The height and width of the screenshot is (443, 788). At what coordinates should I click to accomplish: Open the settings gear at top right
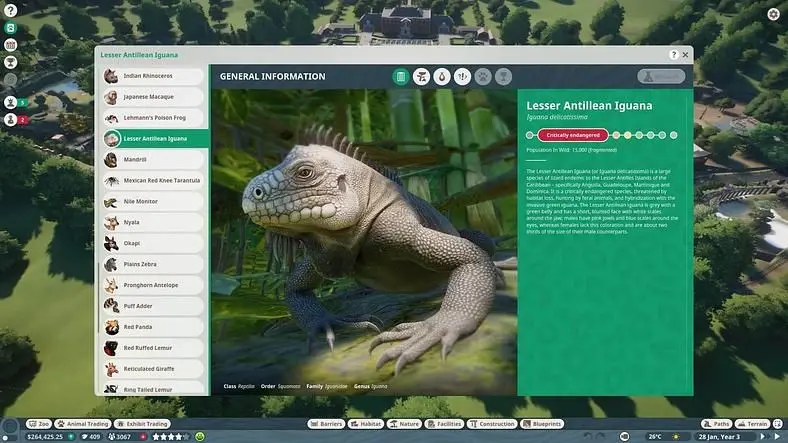[x=773, y=14]
